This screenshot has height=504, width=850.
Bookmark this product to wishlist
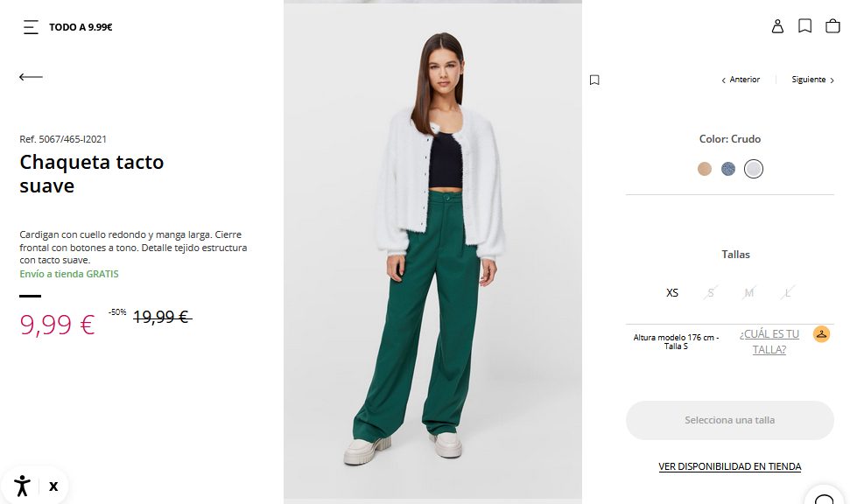click(594, 80)
